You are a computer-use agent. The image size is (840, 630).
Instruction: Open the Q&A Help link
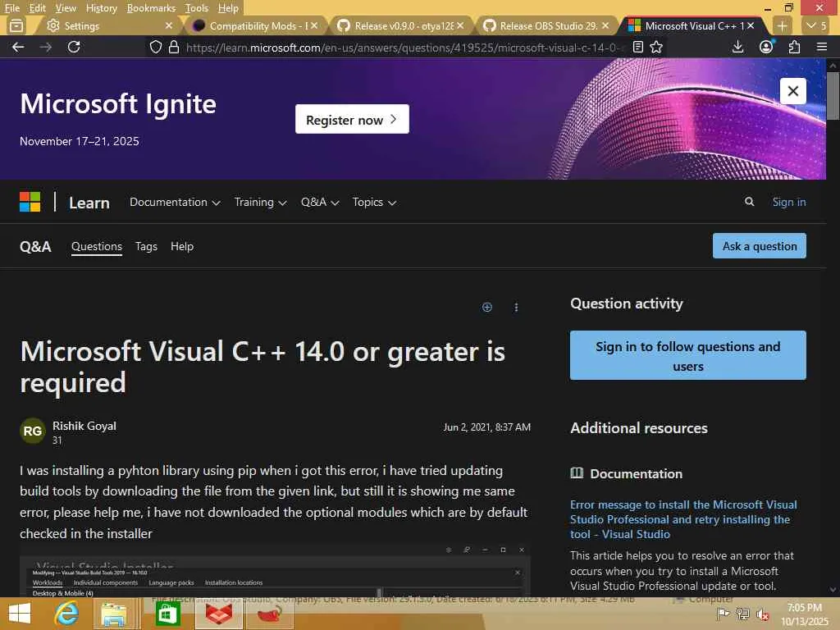(182, 246)
